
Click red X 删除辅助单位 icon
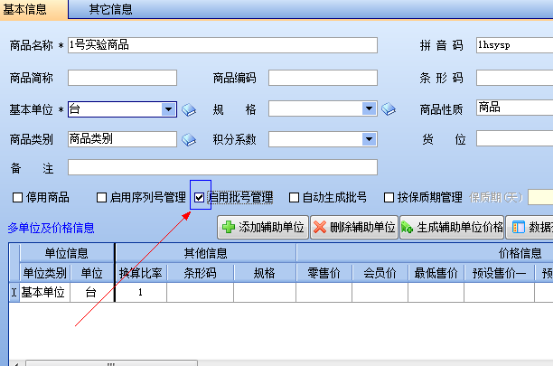click(320, 227)
